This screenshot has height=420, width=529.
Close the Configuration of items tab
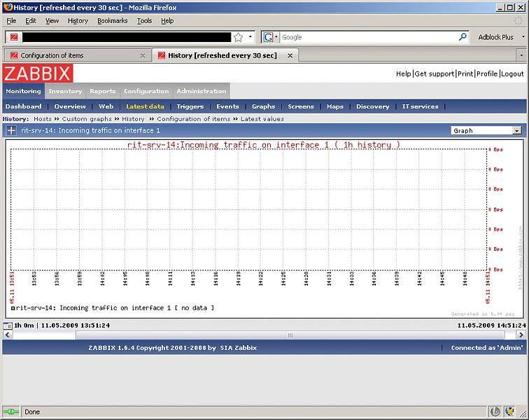(143, 55)
